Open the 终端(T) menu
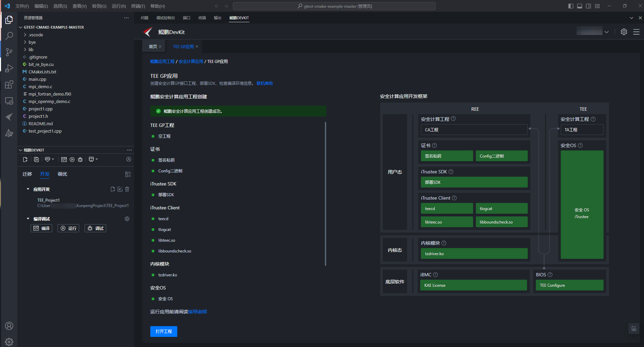644x347 pixels. coord(138,6)
